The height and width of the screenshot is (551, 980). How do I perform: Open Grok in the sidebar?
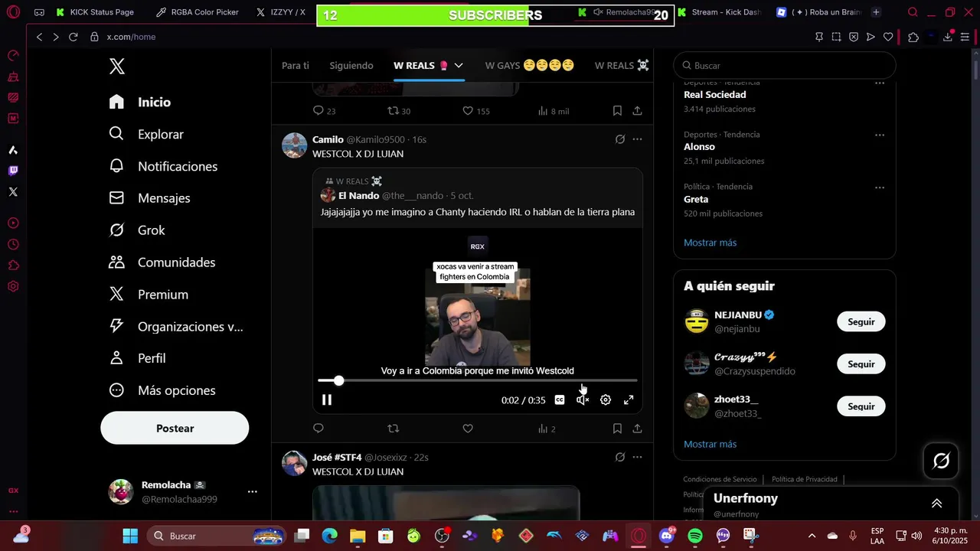137,230
